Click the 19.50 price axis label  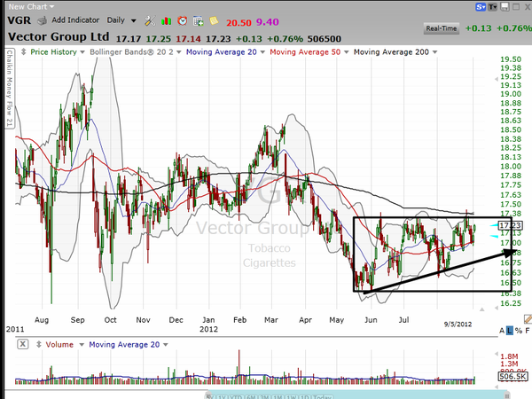coord(511,59)
